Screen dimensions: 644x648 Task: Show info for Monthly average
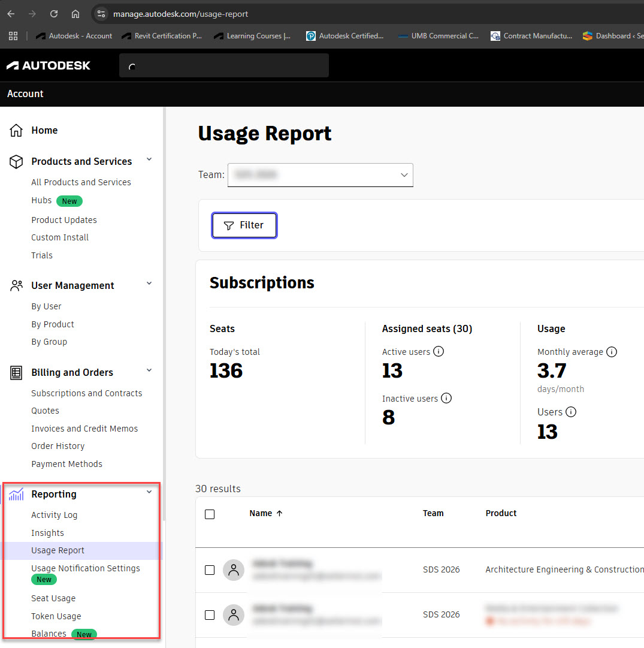click(x=612, y=352)
